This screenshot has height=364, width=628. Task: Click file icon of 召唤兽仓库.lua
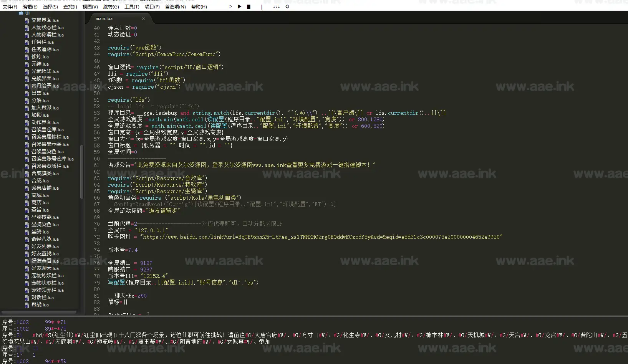tap(27, 130)
